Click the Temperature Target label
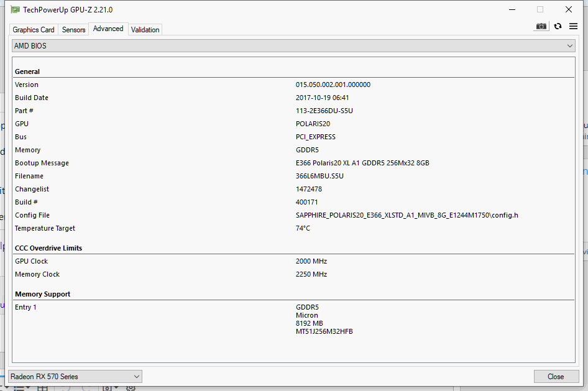The image size is (588, 391). tap(45, 228)
